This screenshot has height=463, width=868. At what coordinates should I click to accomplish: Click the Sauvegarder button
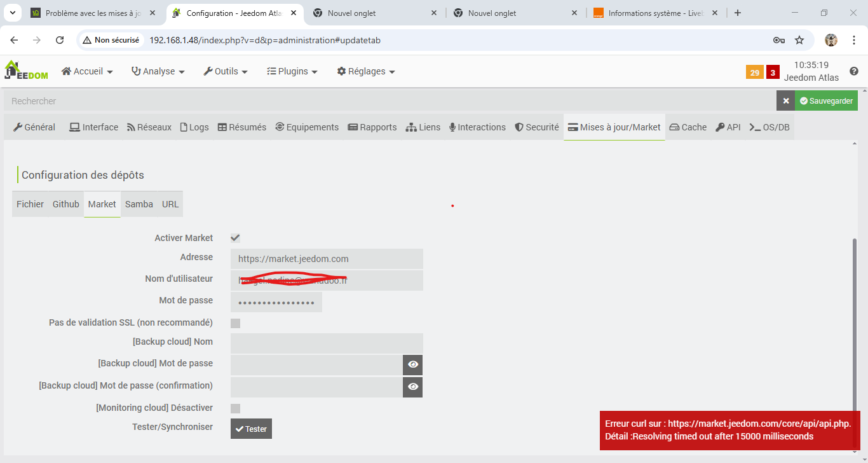tap(826, 100)
